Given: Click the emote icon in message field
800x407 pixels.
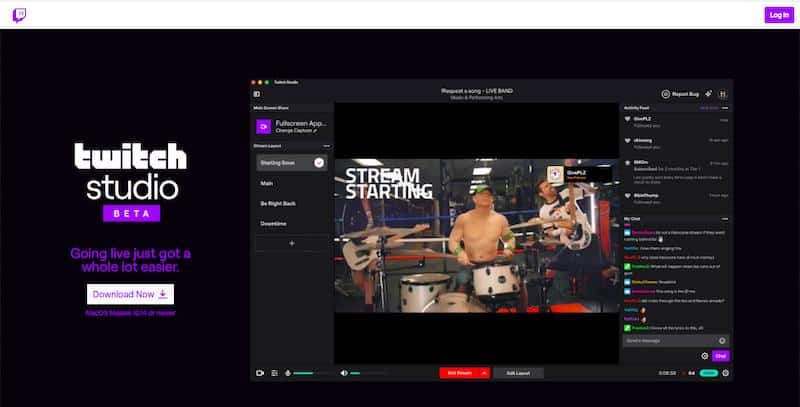Looking at the screenshot, I should pos(722,340).
